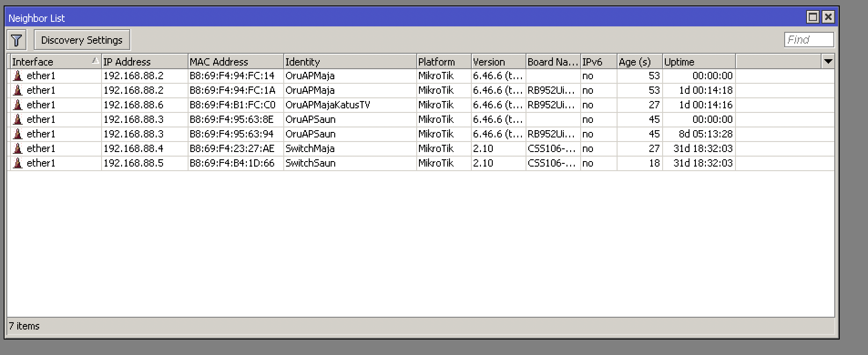Select uptime value 8d 05:13:28
This screenshot has width=868, height=355.
point(705,134)
